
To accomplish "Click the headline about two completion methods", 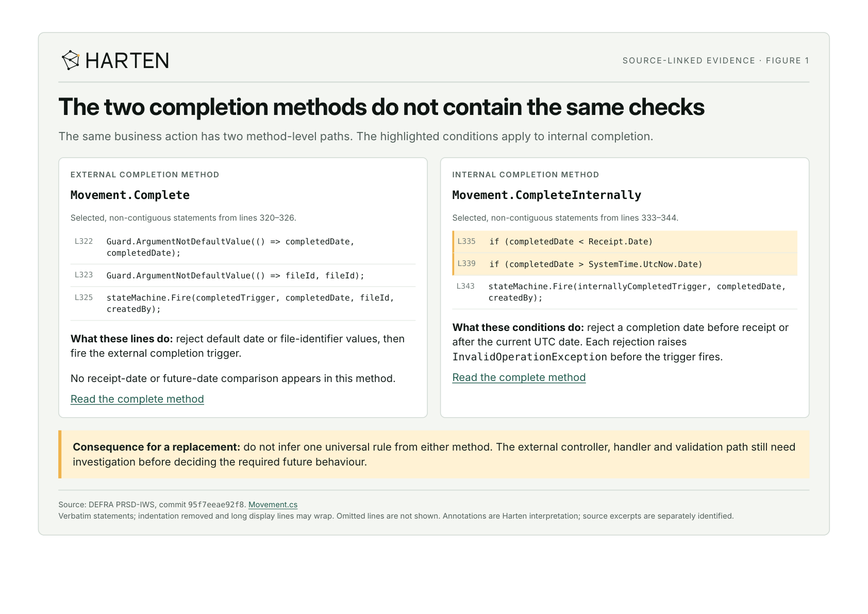I will pos(381,107).
